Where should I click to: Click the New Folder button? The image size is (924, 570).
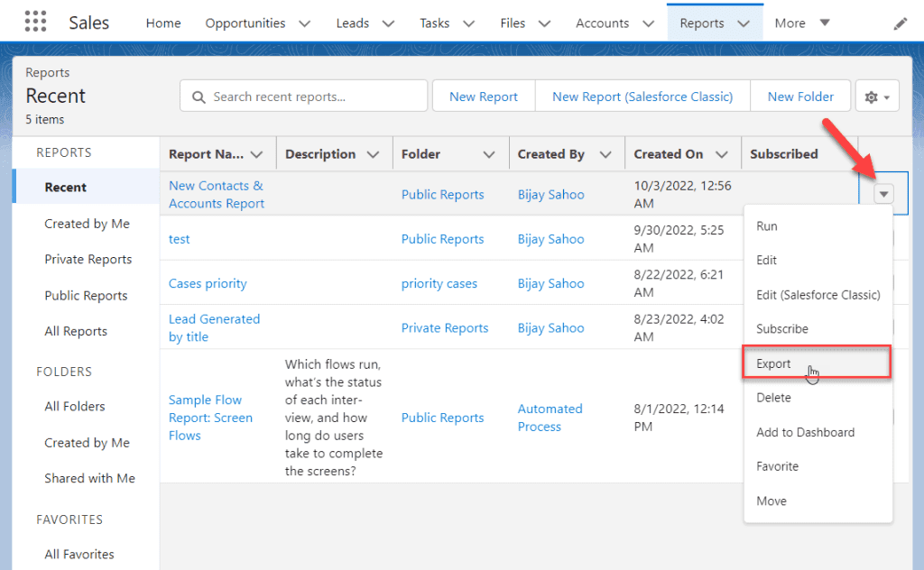pos(800,97)
